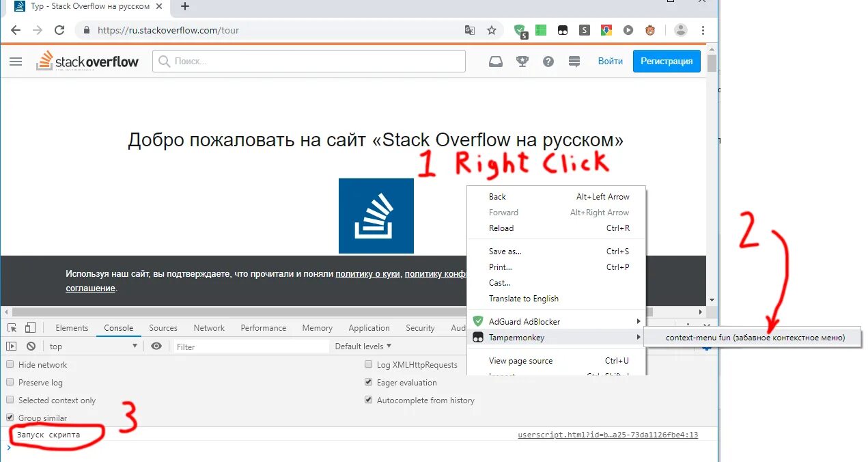Click the browser Back arrow
The width and height of the screenshot is (868, 462).
[x=16, y=30]
